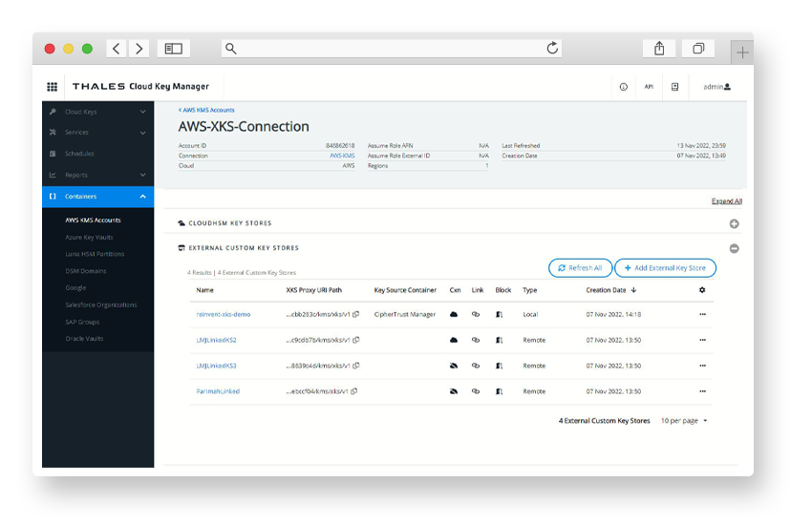Copy URI path for LMJLinkedKS2
Screen dimensions: 812x525
point(356,340)
